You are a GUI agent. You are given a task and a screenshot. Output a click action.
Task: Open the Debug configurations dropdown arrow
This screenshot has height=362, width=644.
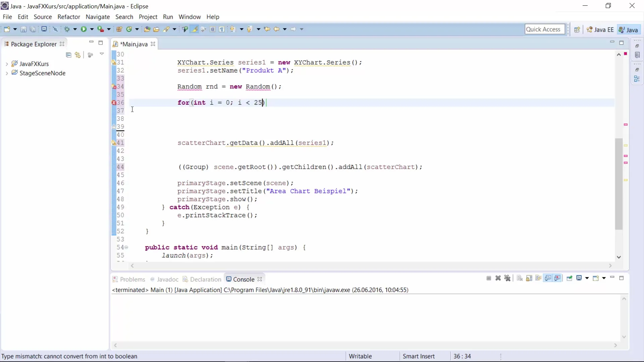pyautogui.click(x=75, y=29)
